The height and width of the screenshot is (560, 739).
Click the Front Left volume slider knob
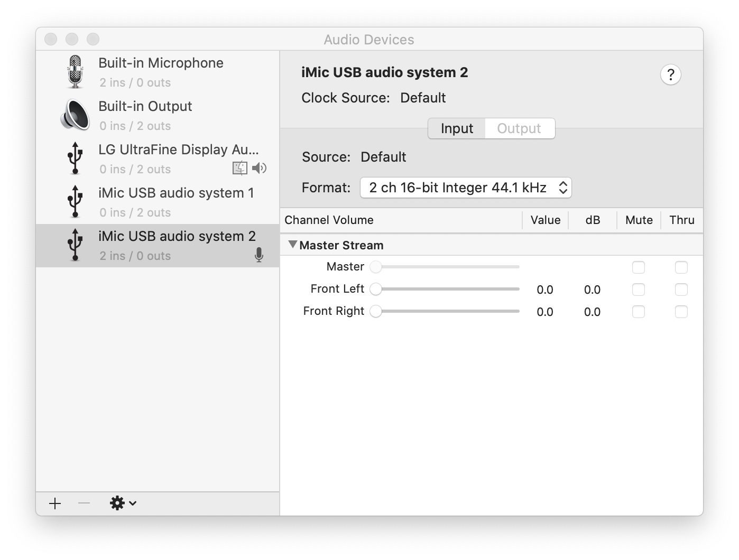[376, 289]
